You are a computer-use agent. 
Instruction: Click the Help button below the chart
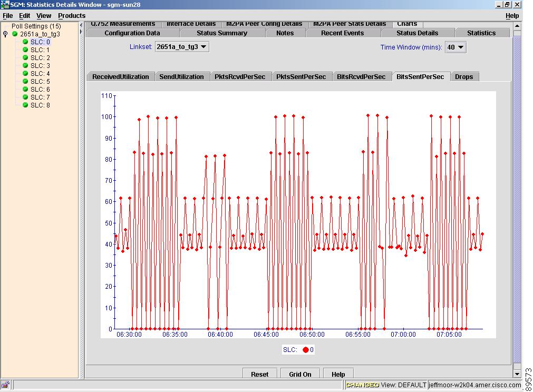pyautogui.click(x=338, y=374)
